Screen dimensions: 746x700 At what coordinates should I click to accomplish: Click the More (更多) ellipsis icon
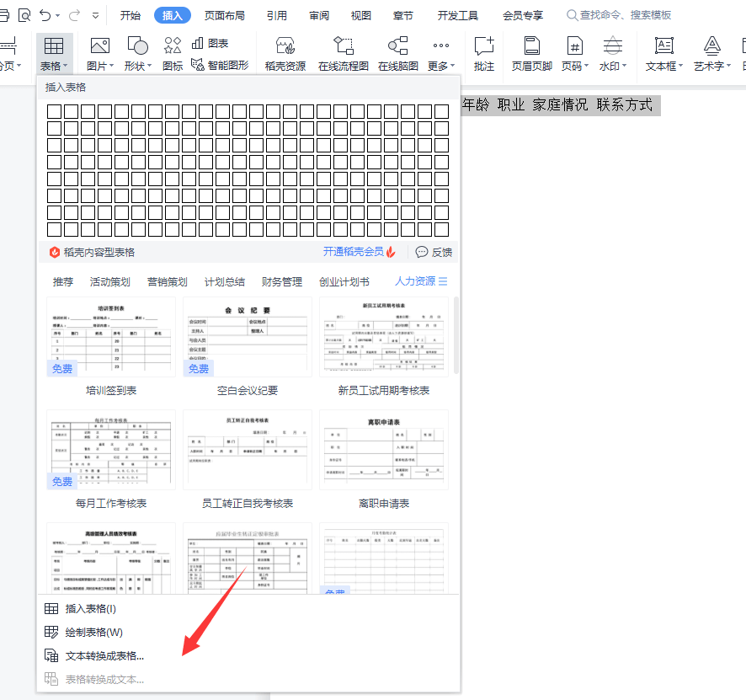[x=441, y=45]
